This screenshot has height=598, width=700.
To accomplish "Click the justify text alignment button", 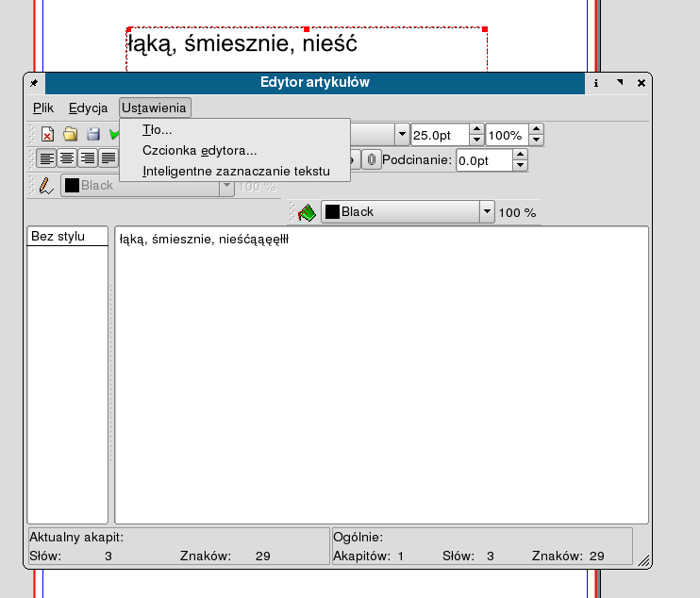I will click(108, 158).
